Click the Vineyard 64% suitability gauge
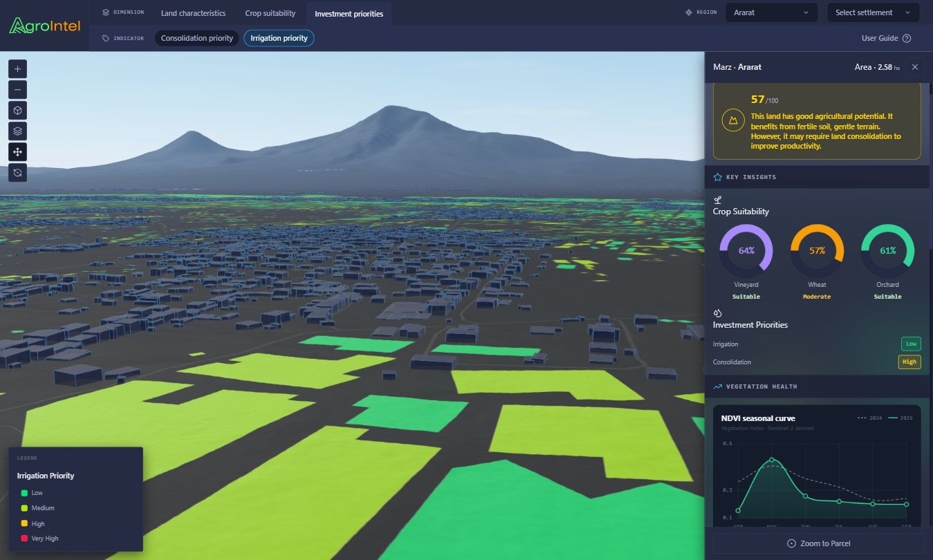The width and height of the screenshot is (933, 560). point(746,251)
